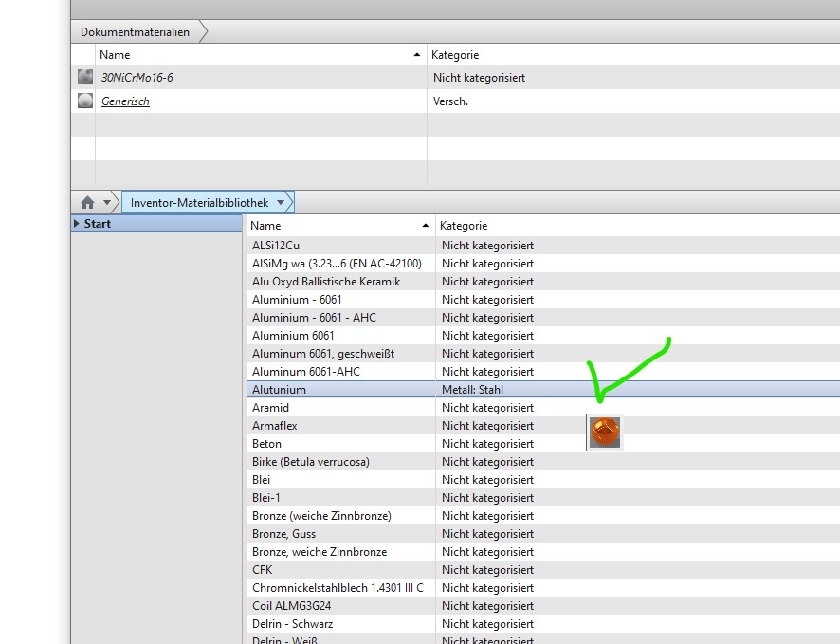This screenshot has height=644, width=840.
Task: Sort document materials by Name column
Action: [x=261, y=55]
